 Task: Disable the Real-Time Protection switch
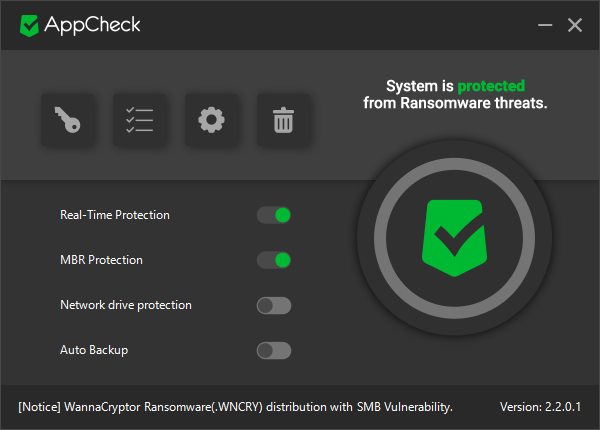tap(274, 215)
